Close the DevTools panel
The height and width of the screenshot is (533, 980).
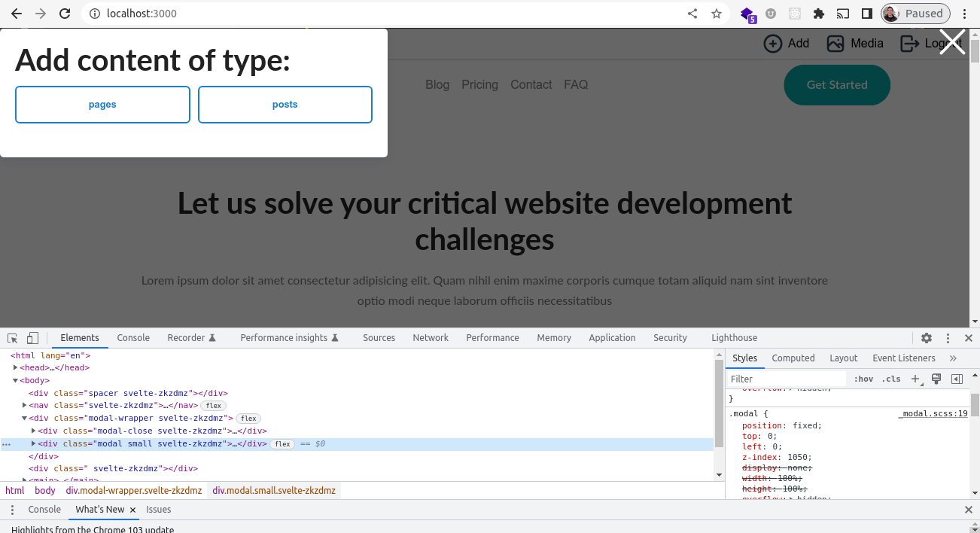pos(969,338)
